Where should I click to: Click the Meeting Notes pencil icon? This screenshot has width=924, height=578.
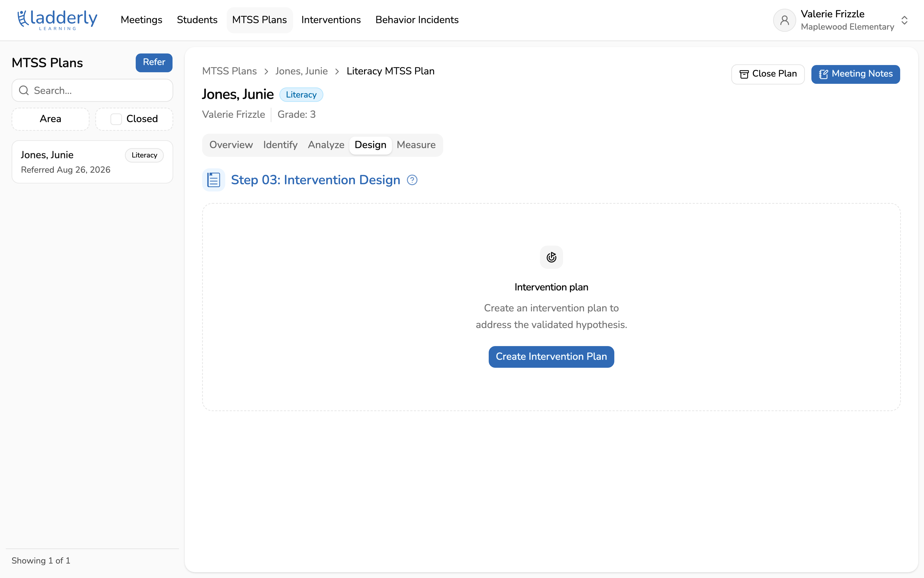(823, 74)
